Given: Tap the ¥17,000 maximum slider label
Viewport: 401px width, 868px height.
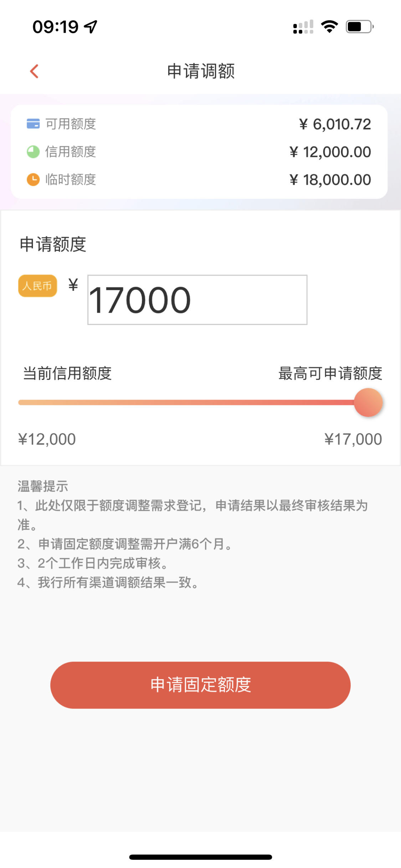Looking at the screenshot, I should [353, 439].
